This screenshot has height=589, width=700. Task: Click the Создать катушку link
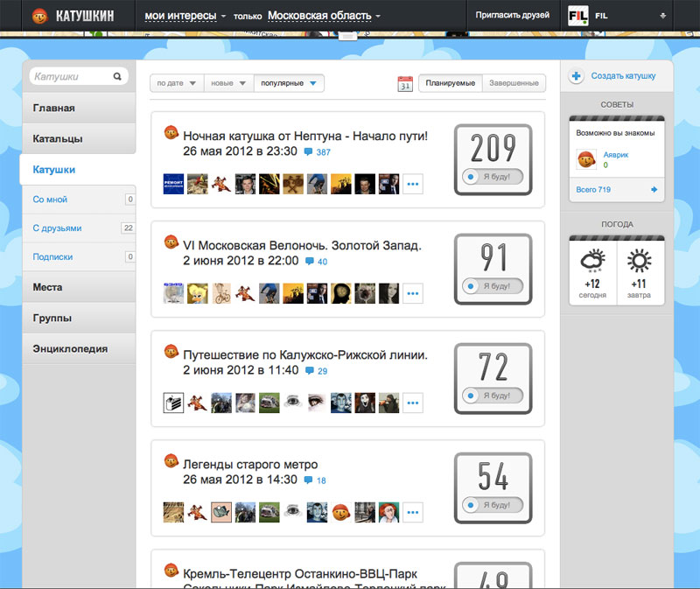(x=623, y=76)
